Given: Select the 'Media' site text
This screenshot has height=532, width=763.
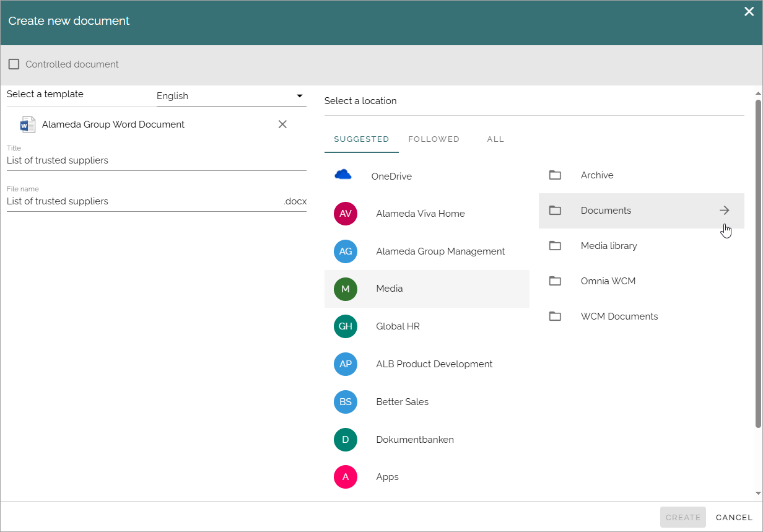Looking at the screenshot, I should (390, 289).
